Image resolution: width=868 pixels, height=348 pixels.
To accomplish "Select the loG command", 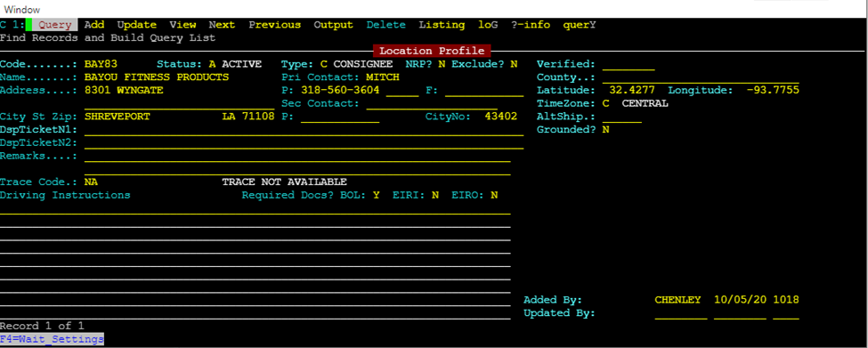I will pos(488,25).
